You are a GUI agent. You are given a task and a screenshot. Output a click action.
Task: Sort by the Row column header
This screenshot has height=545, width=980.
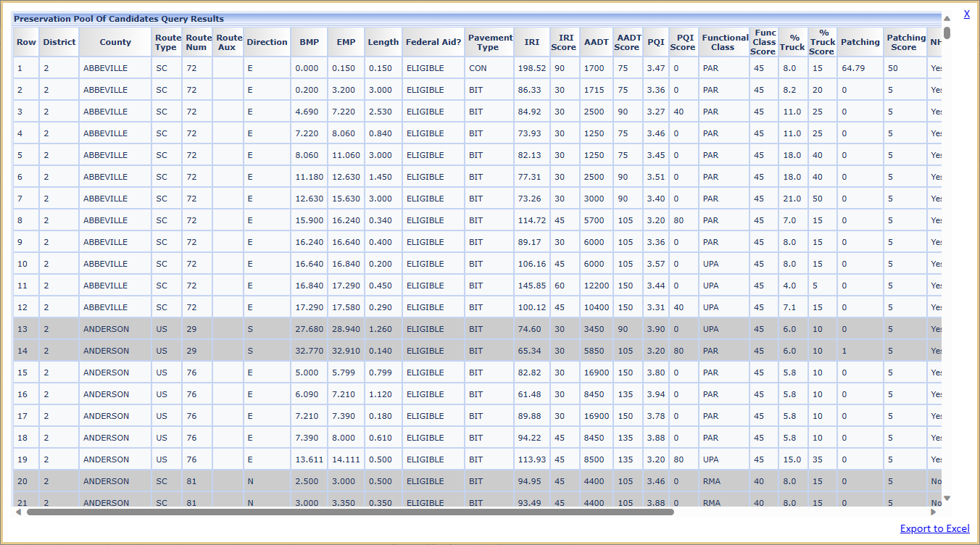[x=26, y=42]
